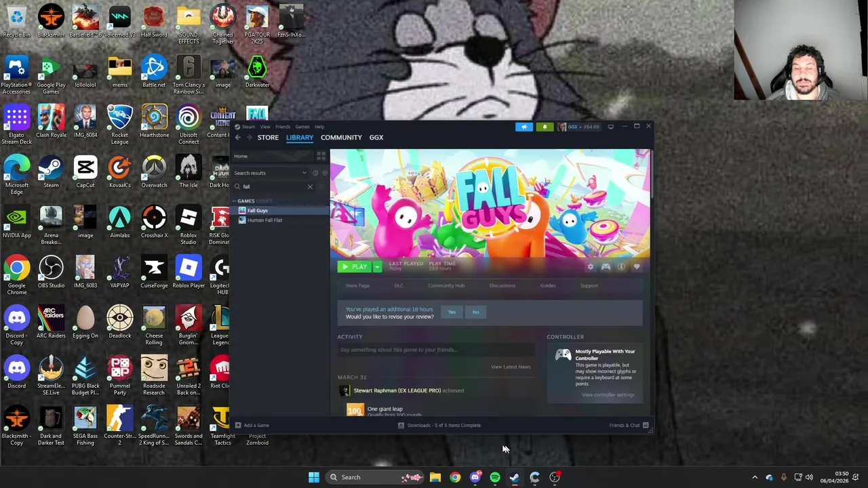Open Aimlabs desktop shortcut
Screen dimensions: 868x488
point(119,221)
